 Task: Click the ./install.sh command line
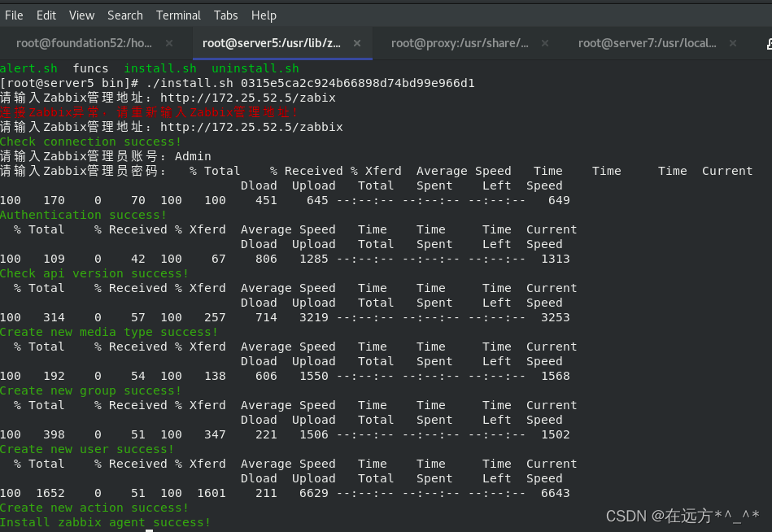(238, 83)
